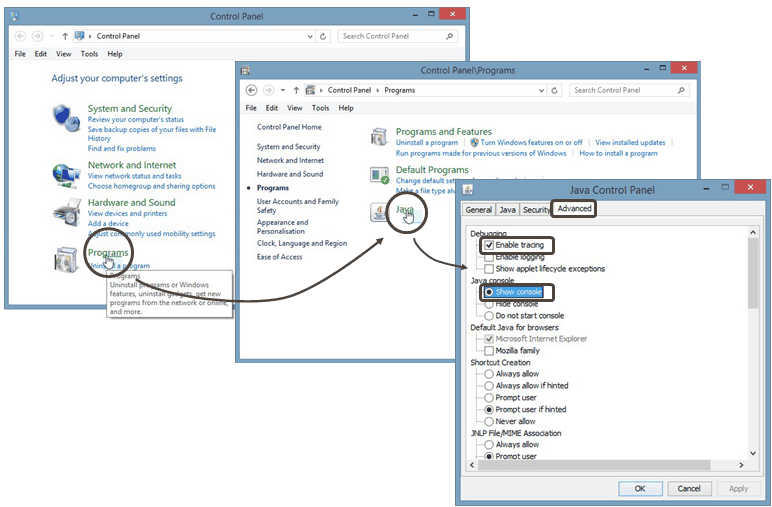Open address bar dropdown in Programs window

click(x=541, y=91)
